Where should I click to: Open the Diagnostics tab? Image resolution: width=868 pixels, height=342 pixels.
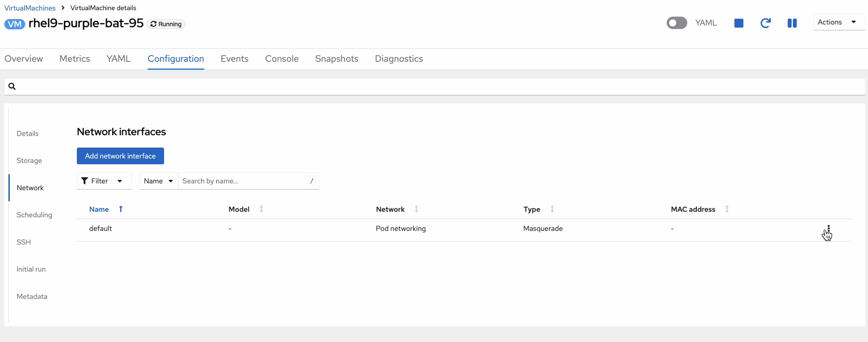(399, 59)
